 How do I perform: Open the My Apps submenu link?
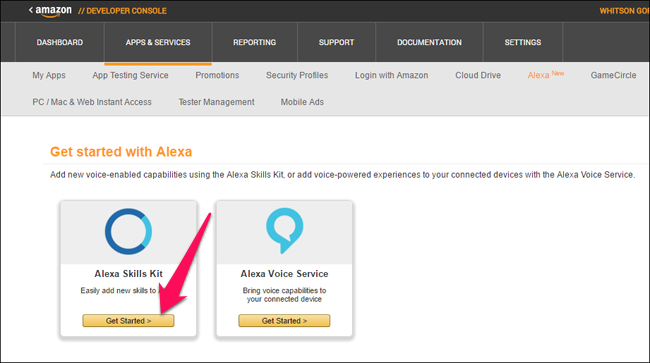[49, 75]
